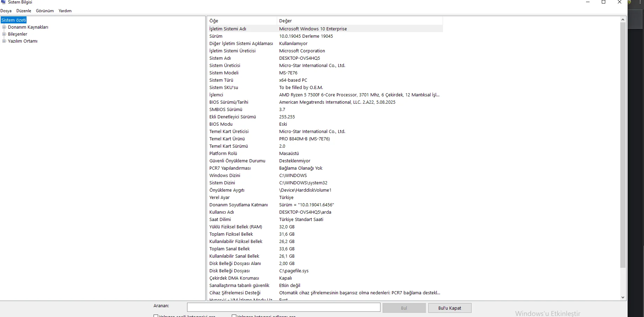Image resolution: width=644 pixels, height=317 pixels.
Task: Click the DESKTOP-OVS4HQ5\arda user name value
Action: 305,212
